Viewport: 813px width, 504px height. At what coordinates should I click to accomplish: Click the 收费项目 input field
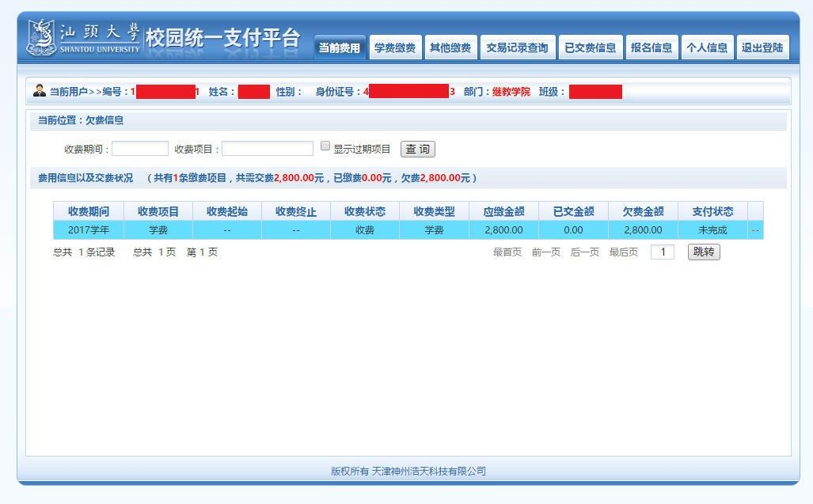tap(268, 149)
